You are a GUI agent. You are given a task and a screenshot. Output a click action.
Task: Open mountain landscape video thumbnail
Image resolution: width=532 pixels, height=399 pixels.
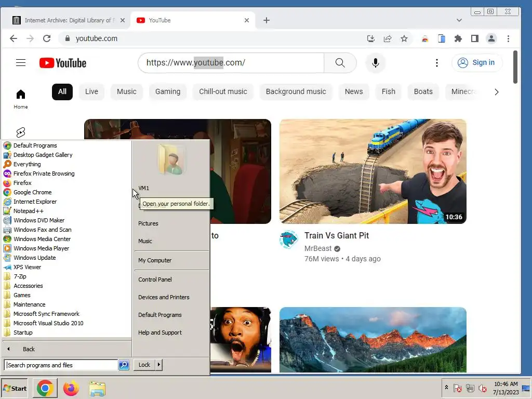coord(373,340)
